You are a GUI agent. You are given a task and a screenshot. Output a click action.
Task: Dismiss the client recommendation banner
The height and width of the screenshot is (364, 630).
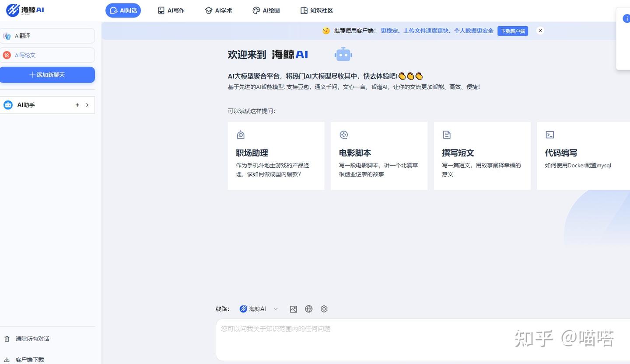[540, 31]
